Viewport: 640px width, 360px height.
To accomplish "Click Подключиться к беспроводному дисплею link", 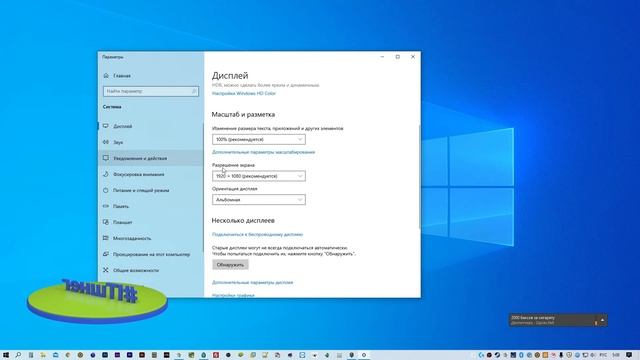I will point(258,234).
